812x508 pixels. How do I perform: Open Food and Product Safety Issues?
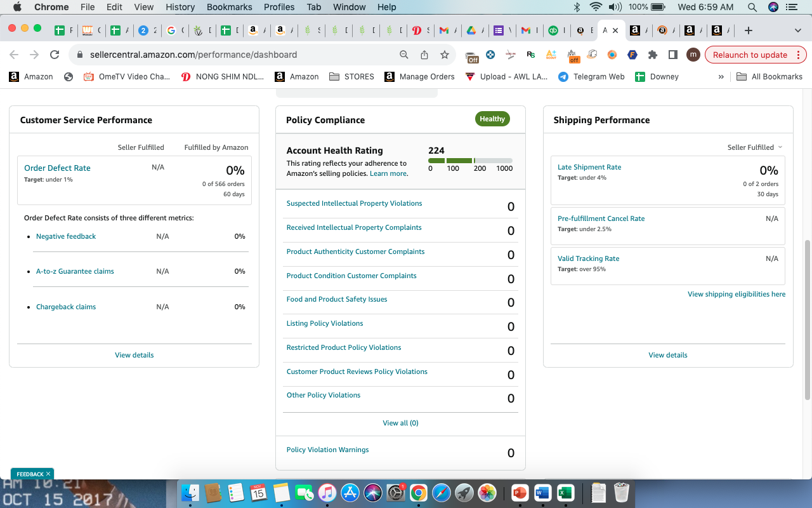tap(337, 299)
